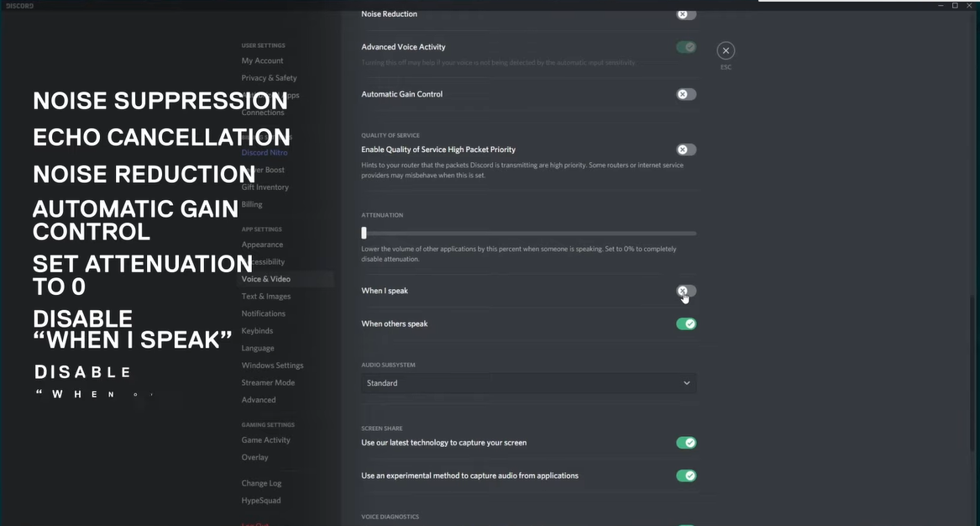Open Gift Inventory section
This screenshot has width=980, height=526.
point(265,187)
